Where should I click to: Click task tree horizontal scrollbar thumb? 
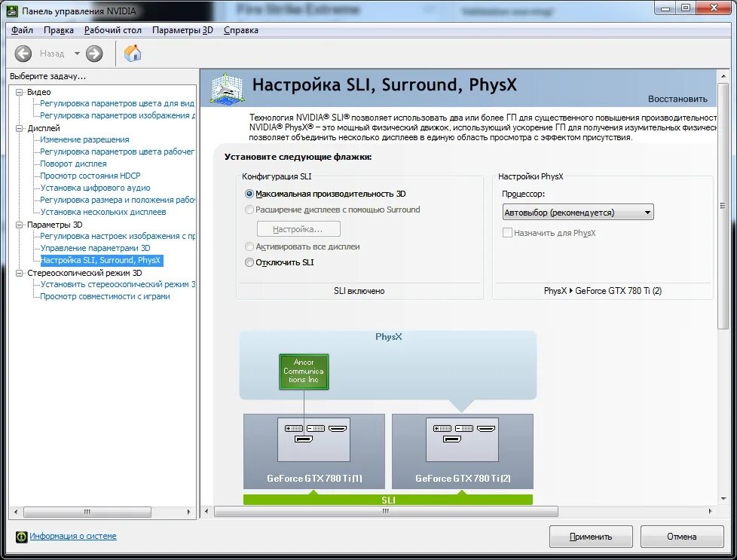[87, 512]
